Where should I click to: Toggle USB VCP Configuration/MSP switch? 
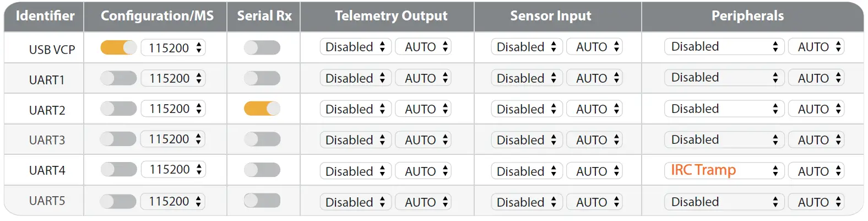[118, 47]
